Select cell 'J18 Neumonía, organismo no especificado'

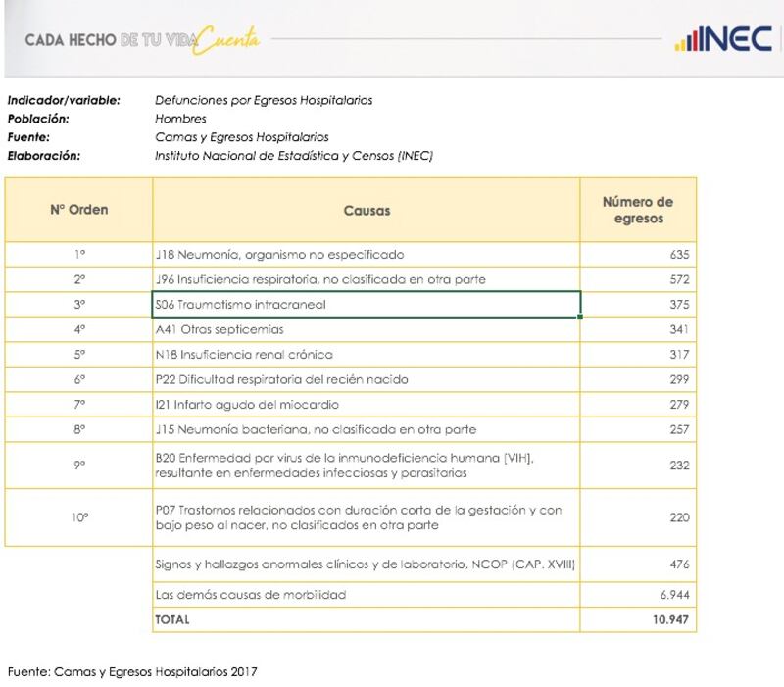coord(367,255)
